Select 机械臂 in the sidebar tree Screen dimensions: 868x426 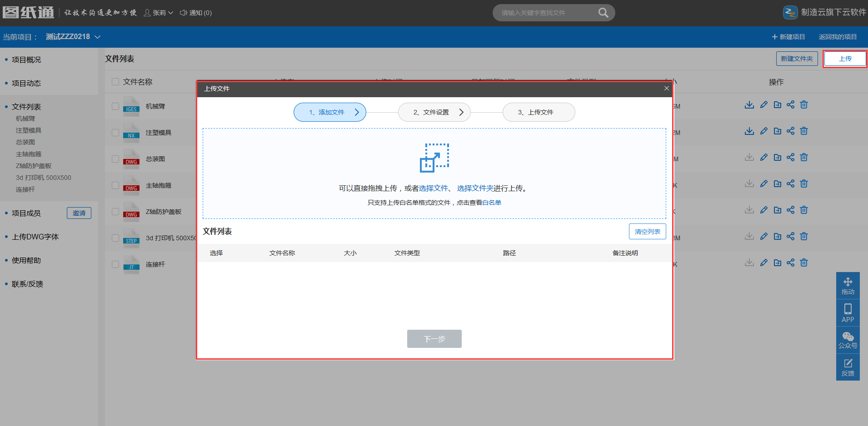[x=25, y=119]
